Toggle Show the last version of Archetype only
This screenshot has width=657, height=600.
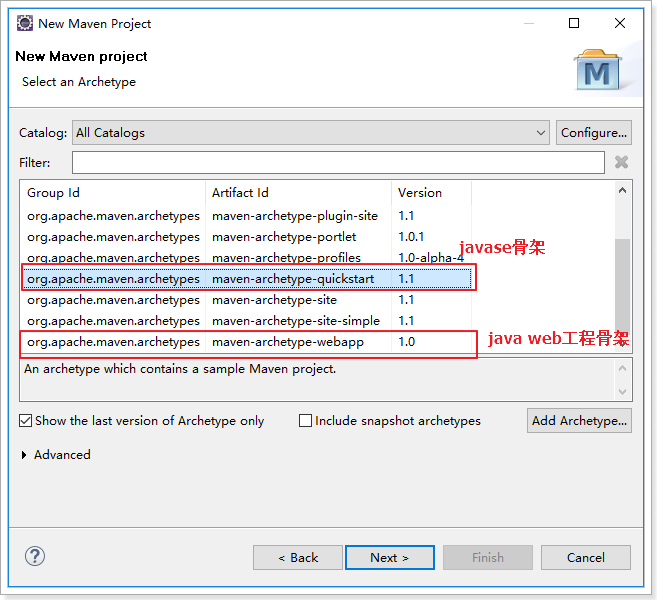pyautogui.click(x=26, y=421)
